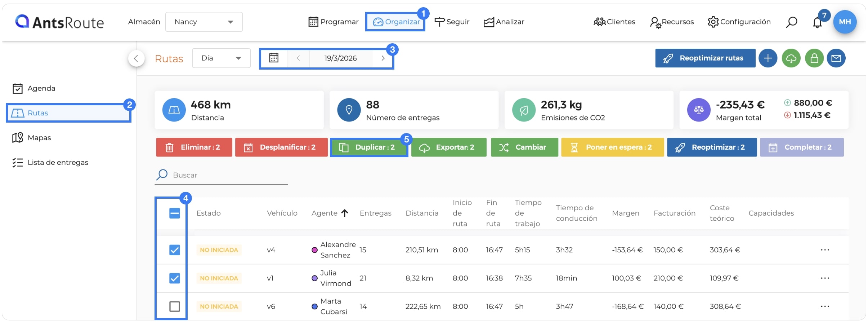Viewport: 868px width, 322px height.
Task: Open the three-dot menu for Julia Virmond
Action: [825, 278]
